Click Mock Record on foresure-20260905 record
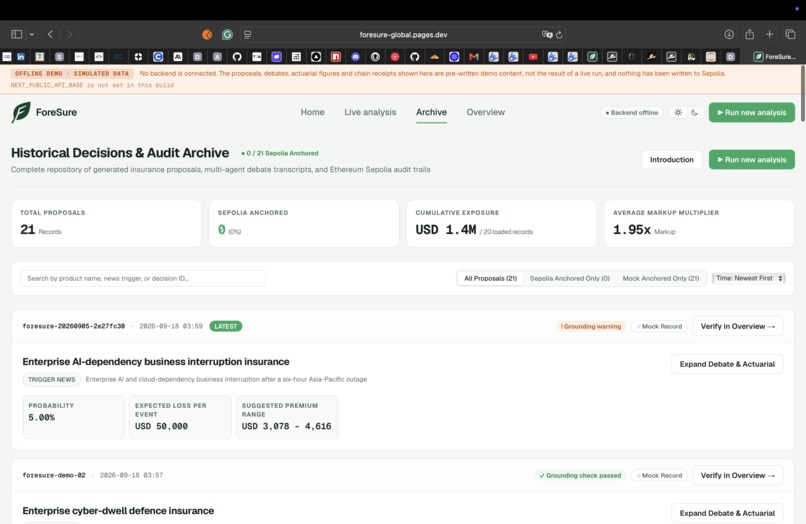806x524 pixels. click(x=659, y=327)
